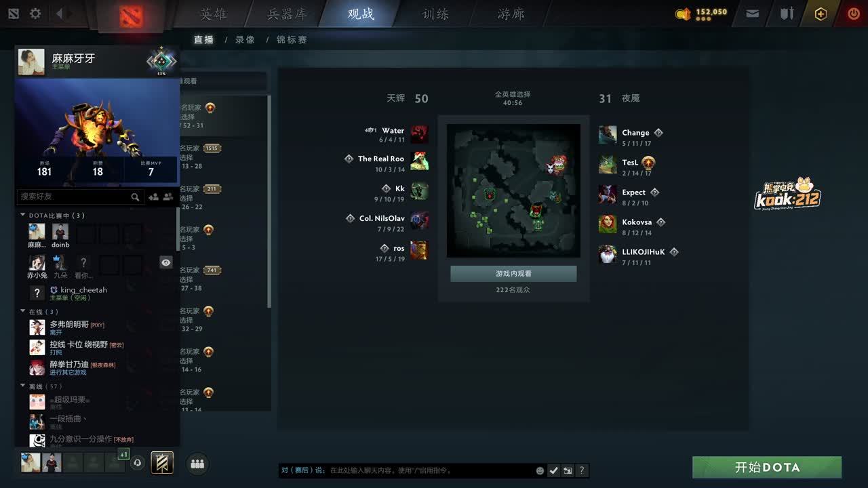
Task: Collapse the DOTA比赛中 friends group
Action: click(x=22, y=216)
